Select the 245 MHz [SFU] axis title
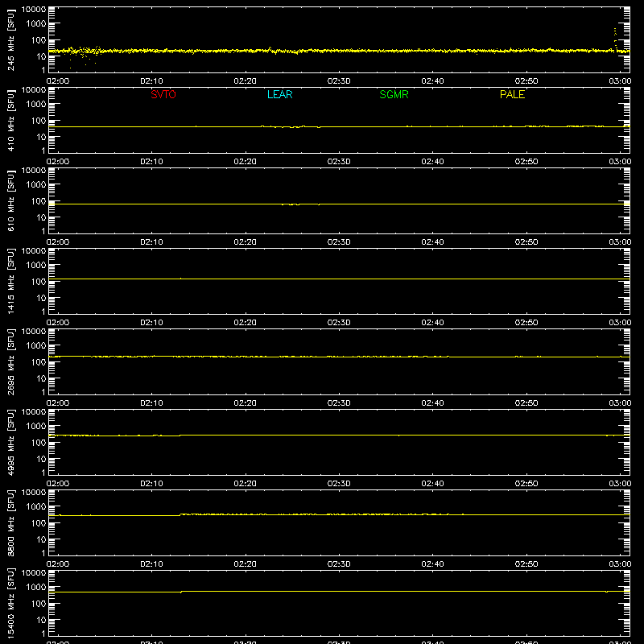The image size is (644, 644). [11, 39]
